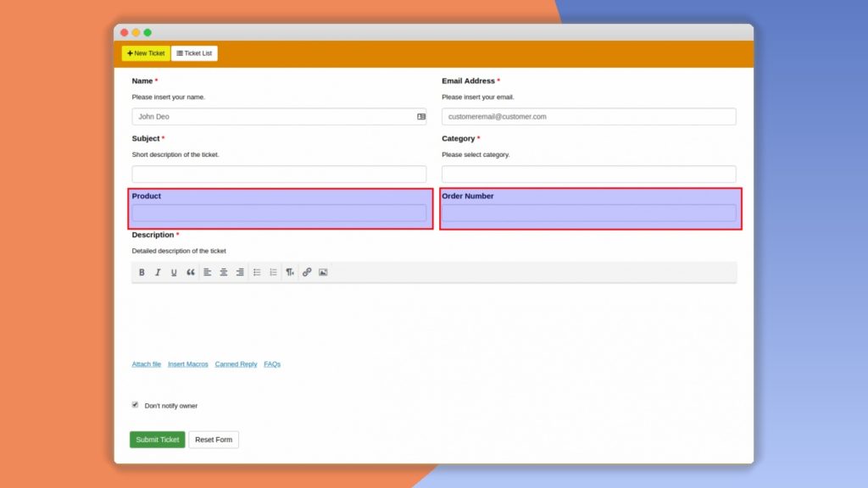
Task: Align description text to the right
Action: pos(240,272)
